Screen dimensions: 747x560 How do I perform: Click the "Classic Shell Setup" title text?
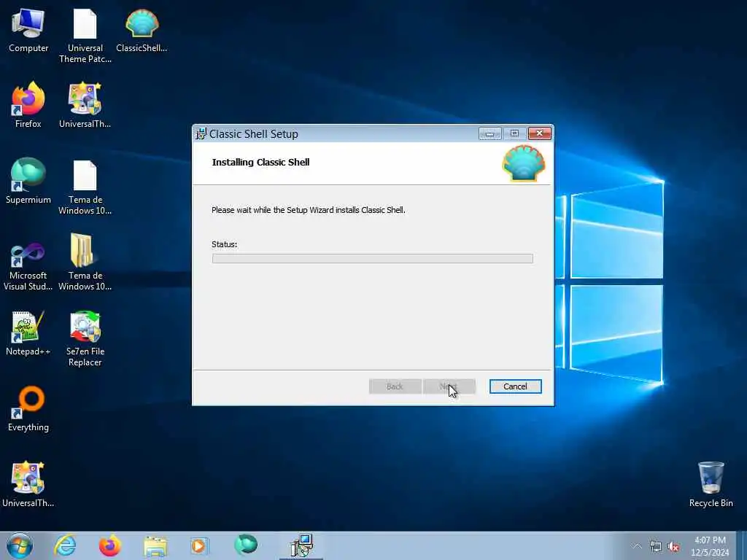253,134
